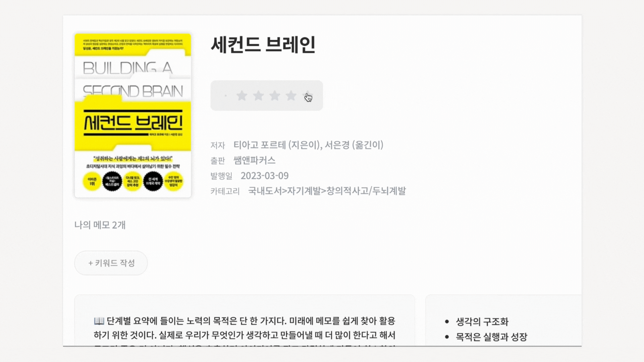
Task: Open category 국내도서>자기계발>창의적사고/두뇌계발
Action: tap(327, 191)
